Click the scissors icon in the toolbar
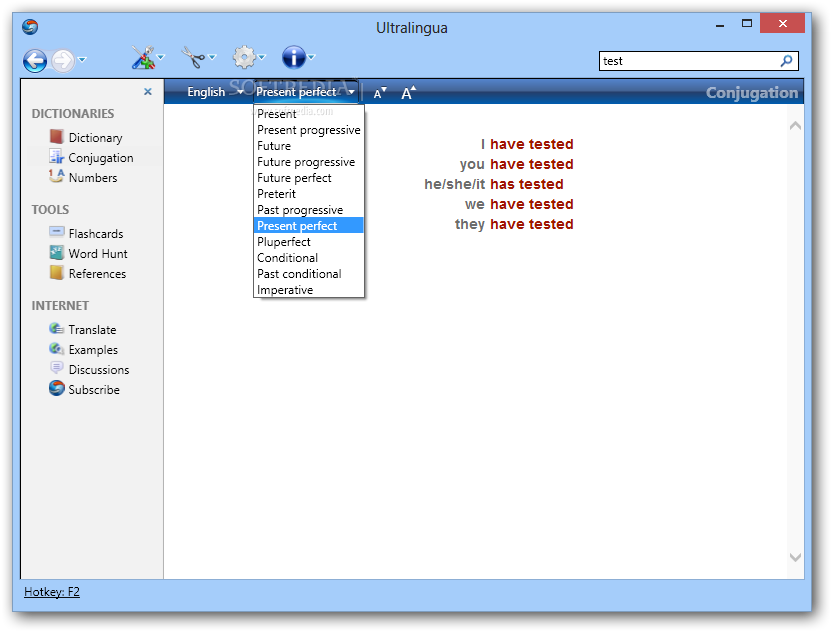The height and width of the screenshot is (632, 832). (x=192, y=58)
